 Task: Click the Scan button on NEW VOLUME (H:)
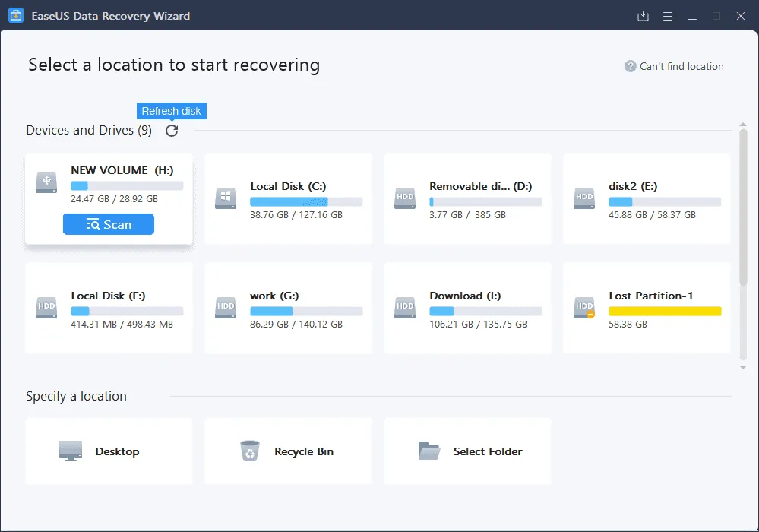(108, 224)
